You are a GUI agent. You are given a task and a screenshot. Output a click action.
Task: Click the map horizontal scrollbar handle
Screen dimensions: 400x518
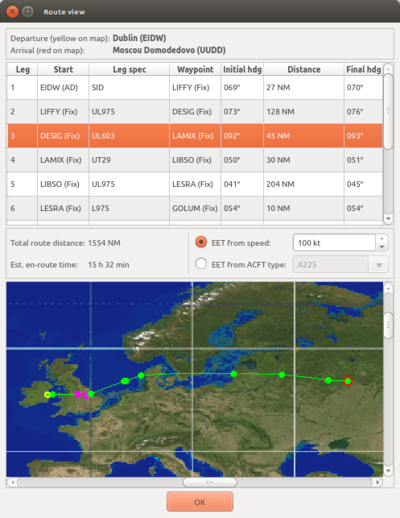[x=210, y=482]
